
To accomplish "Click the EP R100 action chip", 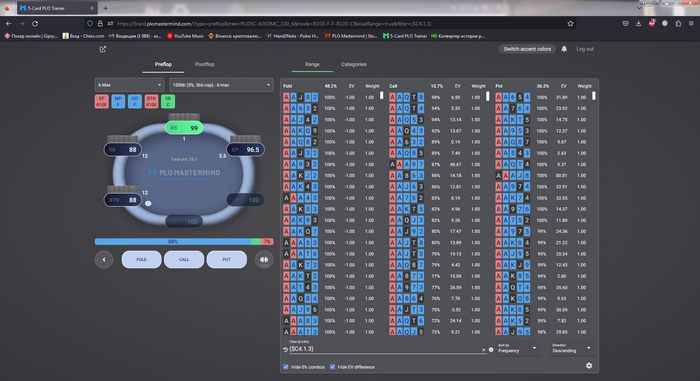I will tap(102, 101).
